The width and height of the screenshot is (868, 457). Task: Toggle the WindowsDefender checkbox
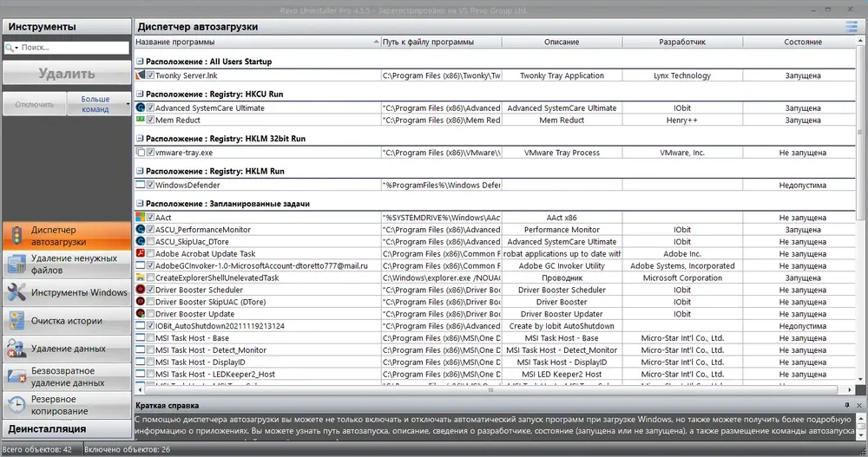pyautogui.click(x=150, y=185)
